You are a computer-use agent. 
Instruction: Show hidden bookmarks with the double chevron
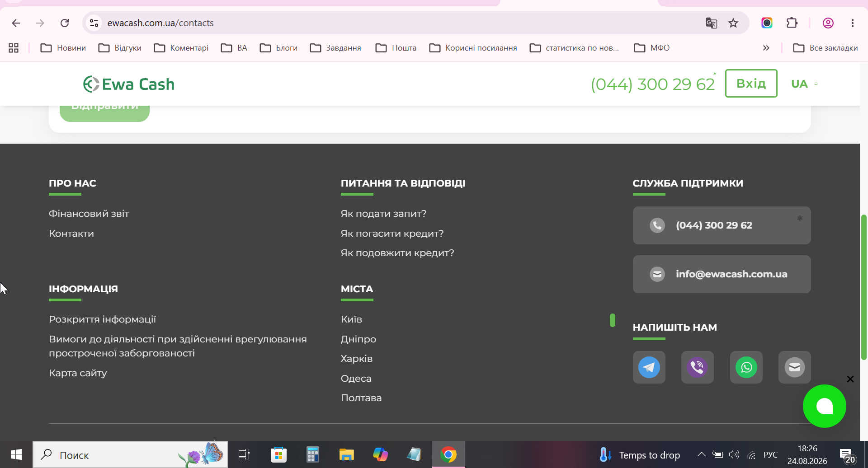pyautogui.click(x=766, y=48)
